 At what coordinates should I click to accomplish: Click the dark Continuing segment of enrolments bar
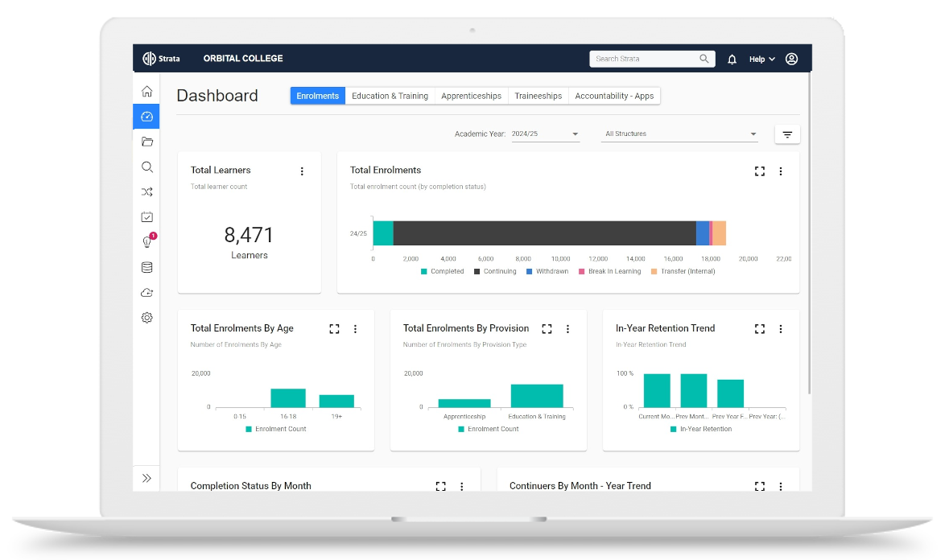[x=545, y=233]
